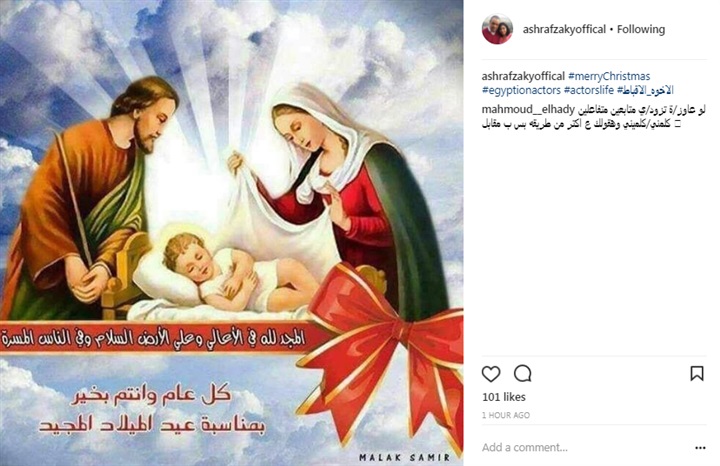Click the MALAK SAMIR watermark on image

pyautogui.click(x=405, y=457)
